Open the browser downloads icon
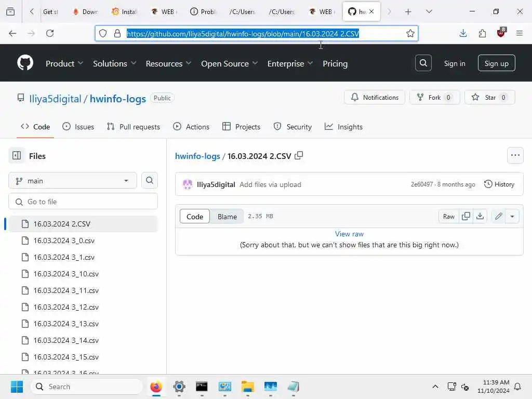 [x=463, y=33]
